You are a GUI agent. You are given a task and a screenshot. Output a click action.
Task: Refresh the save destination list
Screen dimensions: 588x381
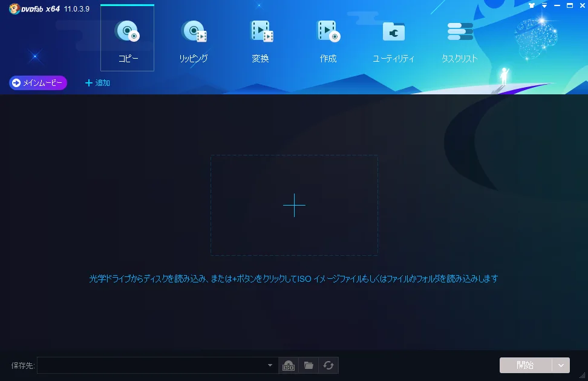point(328,365)
